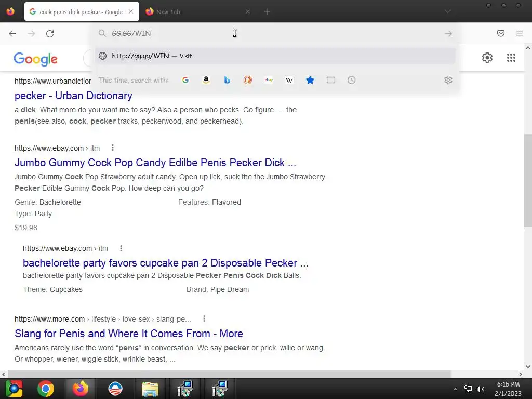Open Slang article from More link
This screenshot has width=532, height=399.
(x=129, y=334)
